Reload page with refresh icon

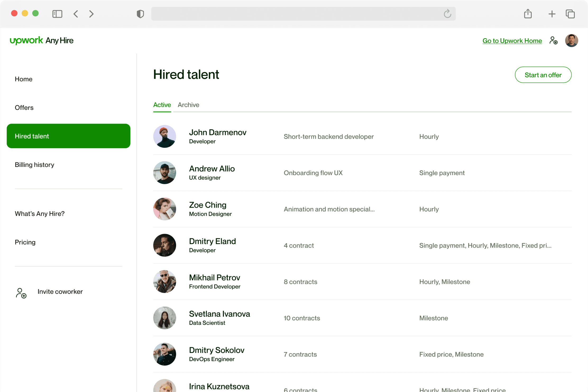[447, 14]
